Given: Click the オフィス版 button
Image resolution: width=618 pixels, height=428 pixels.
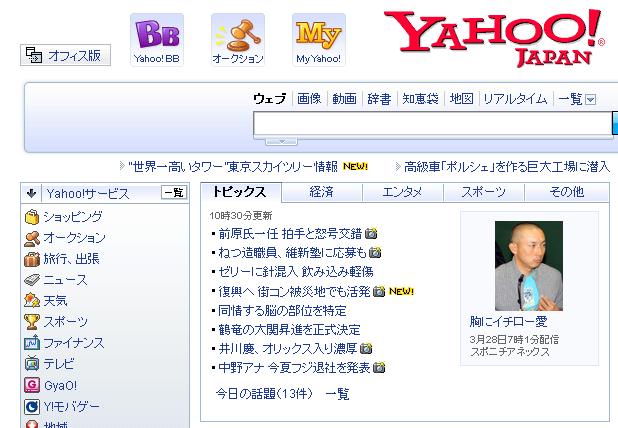Looking at the screenshot, I should [x=65, y=55].
